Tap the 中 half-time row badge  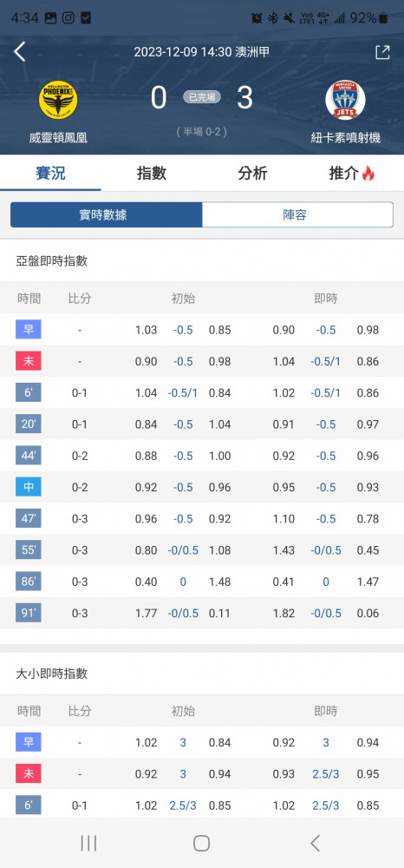29,487
